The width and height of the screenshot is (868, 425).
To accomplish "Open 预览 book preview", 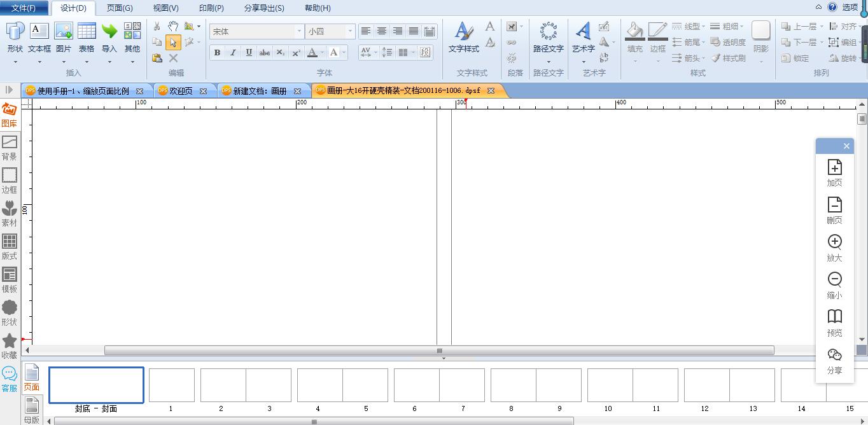I will click(x=834, y=317).
